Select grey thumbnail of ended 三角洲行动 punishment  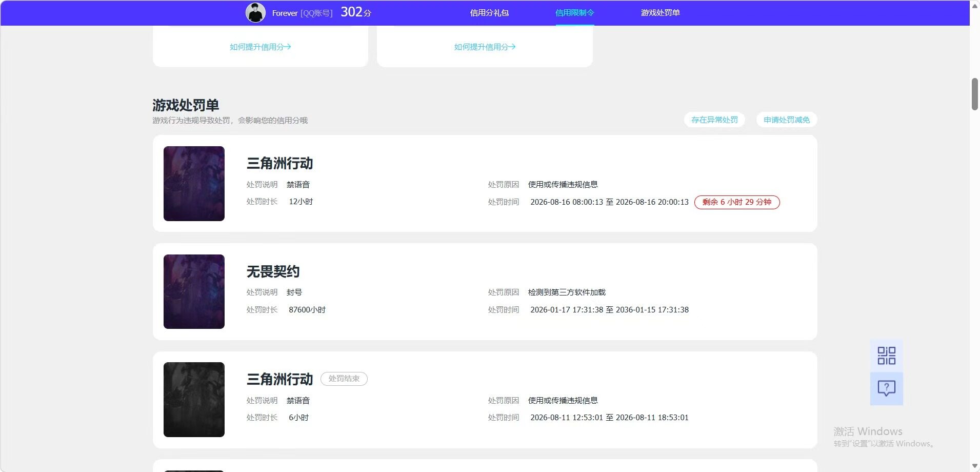coord(194,400)
